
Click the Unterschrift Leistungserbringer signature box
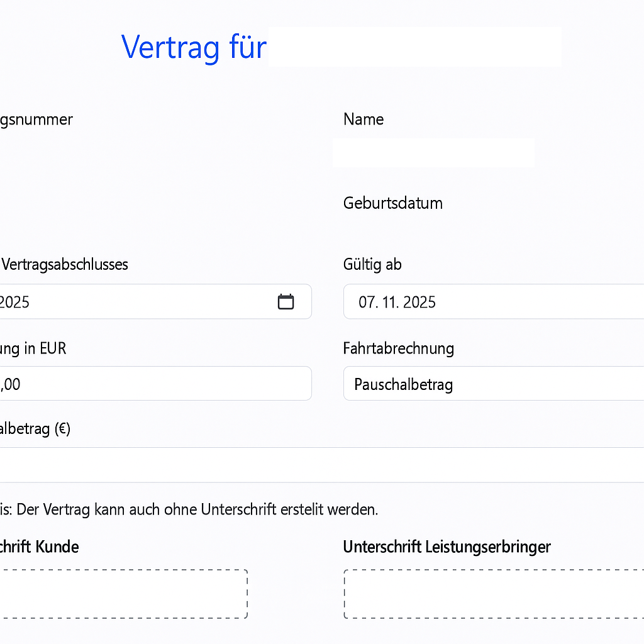click(x=494, y=594)
